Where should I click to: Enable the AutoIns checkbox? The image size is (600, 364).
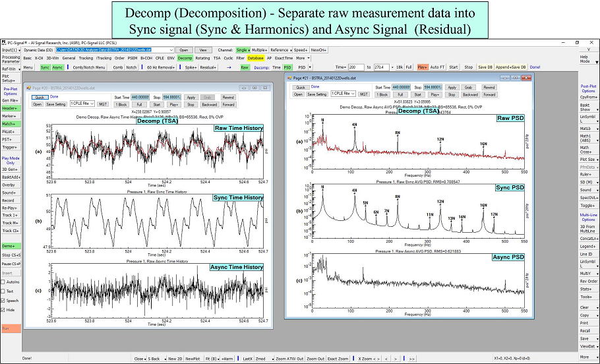3,282
